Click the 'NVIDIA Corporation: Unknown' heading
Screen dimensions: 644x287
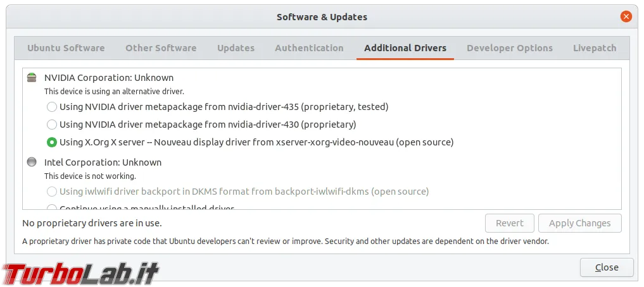[109, 78]
